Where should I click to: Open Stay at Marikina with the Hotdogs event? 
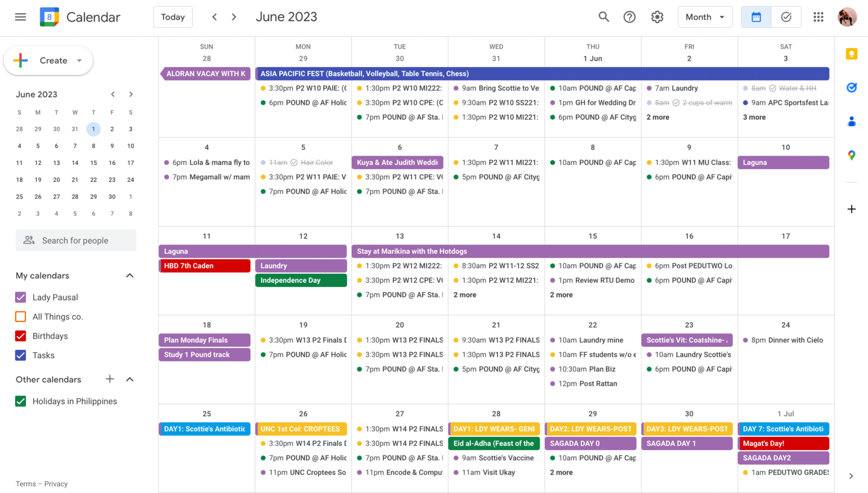[590, 251]
